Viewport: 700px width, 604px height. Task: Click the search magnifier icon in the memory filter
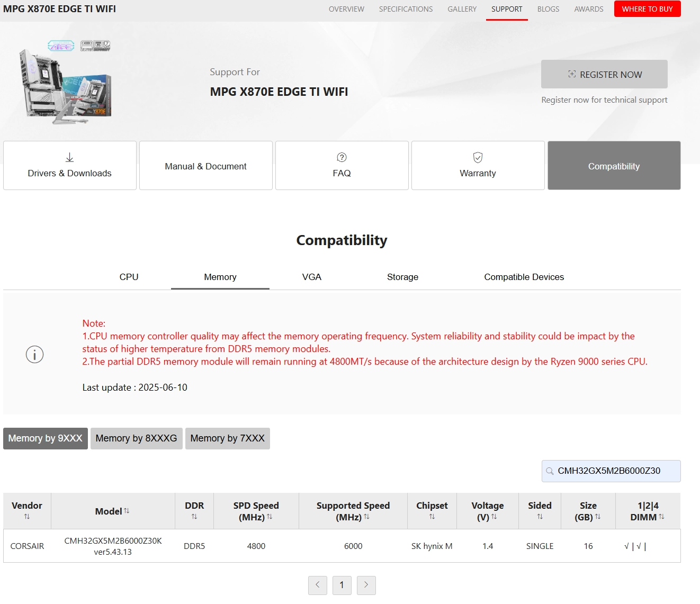pos(550,471)
